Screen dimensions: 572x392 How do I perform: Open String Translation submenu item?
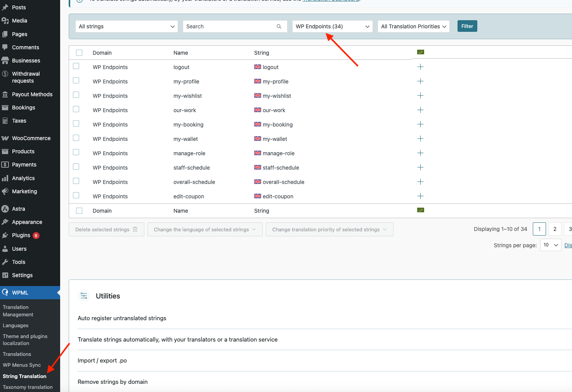24,376
